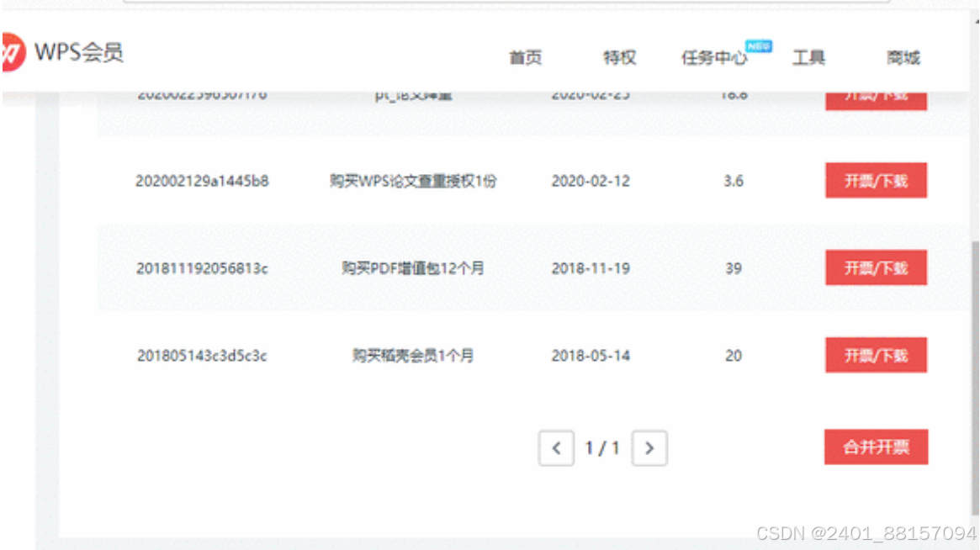Image resolution: width=980 pixels, height=550 pixels.
Task: Click 开票/下载 for order 201805143c3d5c3c
Action: click(876, 355)
